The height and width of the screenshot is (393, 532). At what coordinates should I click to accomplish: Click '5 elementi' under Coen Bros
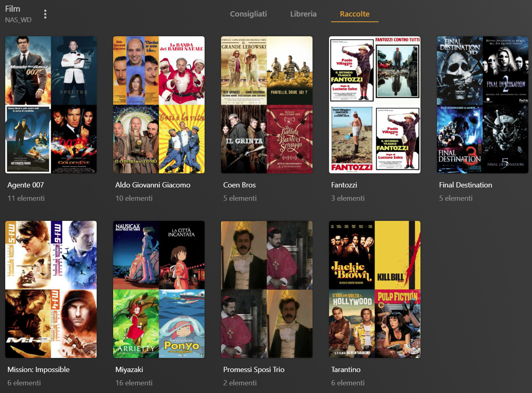[x=240, y=198]
